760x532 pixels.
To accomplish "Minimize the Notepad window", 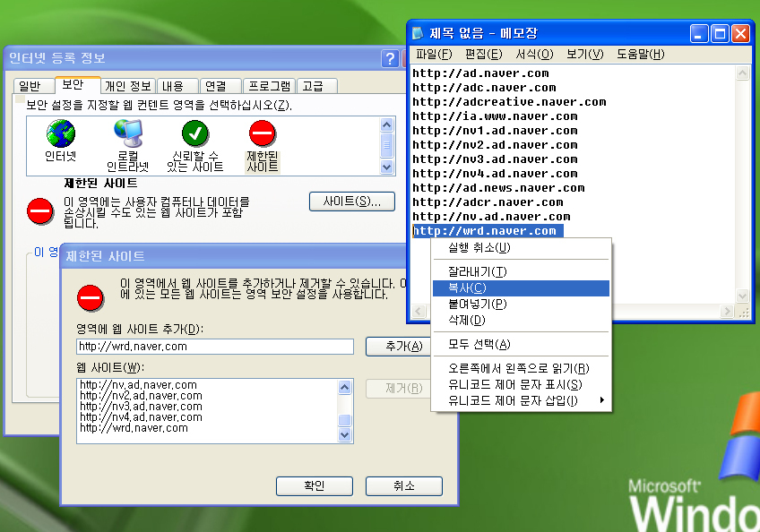I will [x=699, y=34].
